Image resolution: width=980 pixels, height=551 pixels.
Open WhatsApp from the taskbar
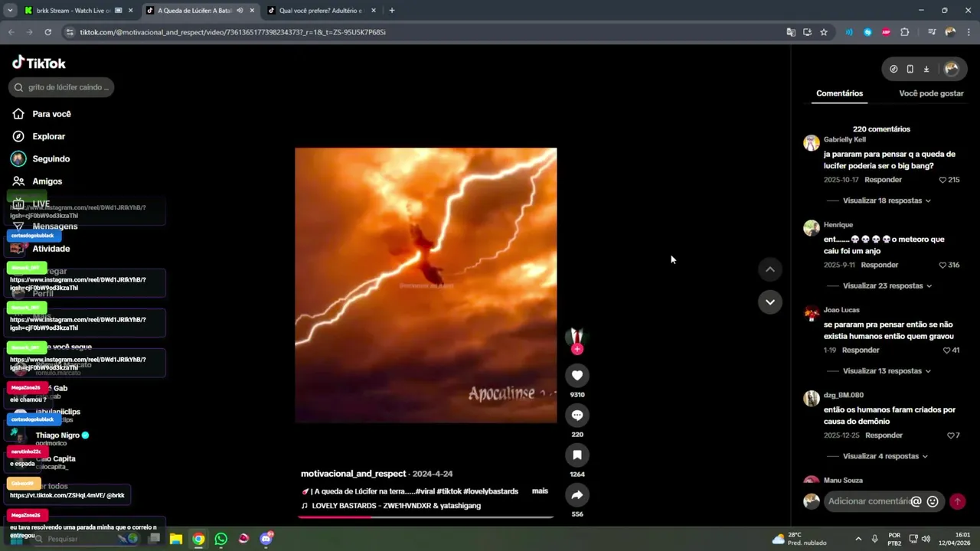point(221,539)
